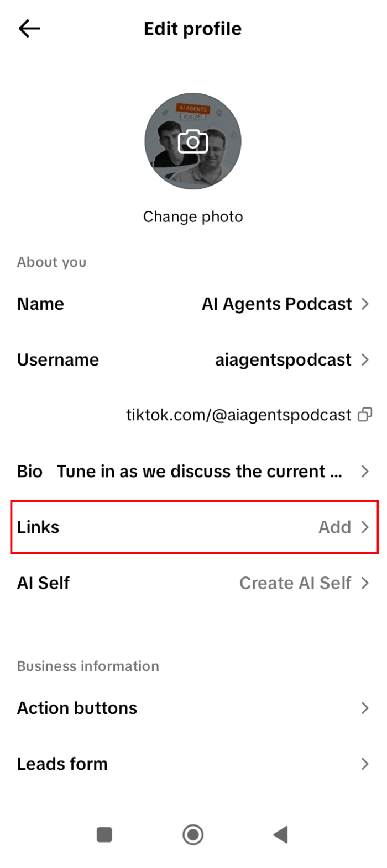387x868 pixels.
Task: Tap the back arrow icon
Action: coord(29,29)
